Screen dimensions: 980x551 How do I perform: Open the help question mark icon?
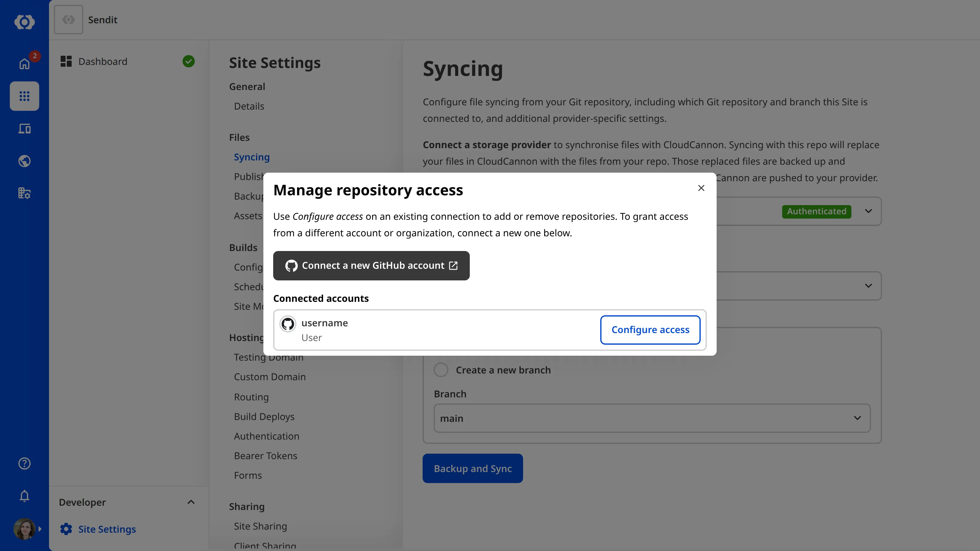(24, 463)
